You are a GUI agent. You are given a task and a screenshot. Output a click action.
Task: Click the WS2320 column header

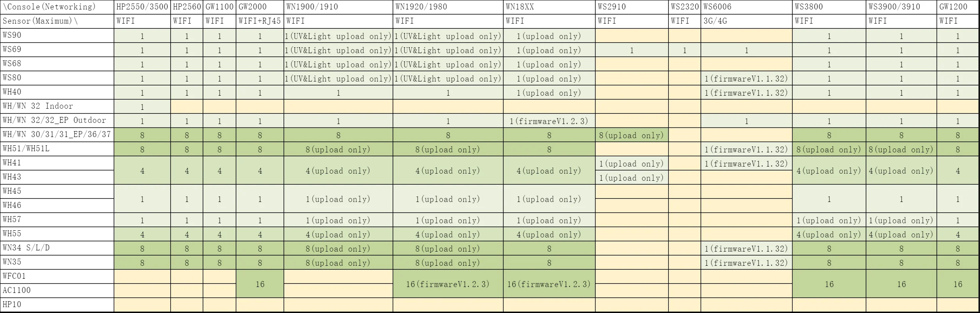684,7
